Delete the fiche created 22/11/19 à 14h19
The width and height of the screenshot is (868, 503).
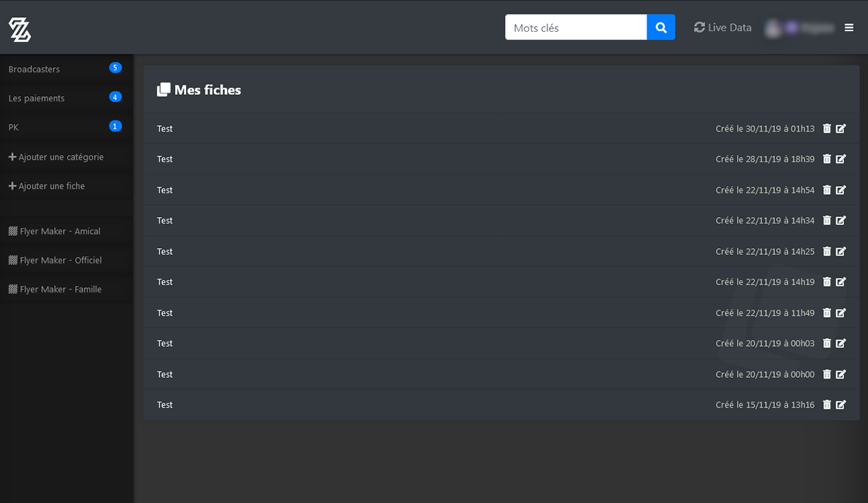click(827, 282)
